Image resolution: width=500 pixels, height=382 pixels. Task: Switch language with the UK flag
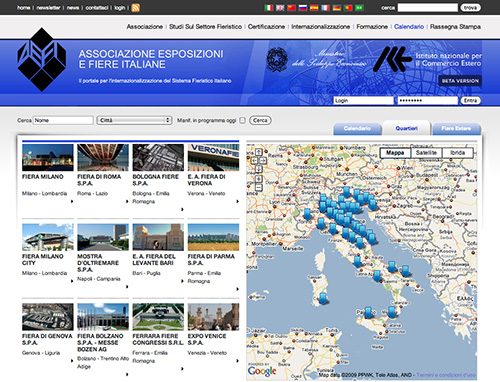[280, 7]
